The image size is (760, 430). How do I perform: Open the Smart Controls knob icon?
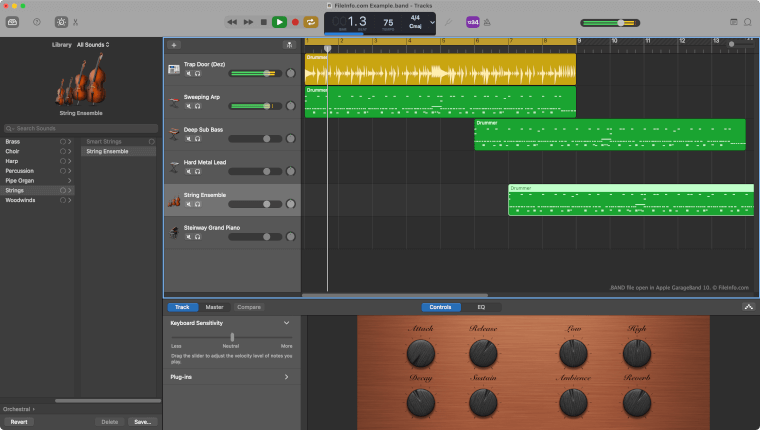(x=61, y=21)
